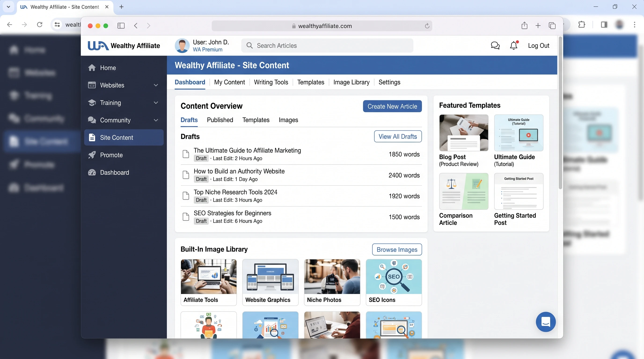Open the chat messages icon in header
Viewport: 644px width, 359px height.
point(495,45)
